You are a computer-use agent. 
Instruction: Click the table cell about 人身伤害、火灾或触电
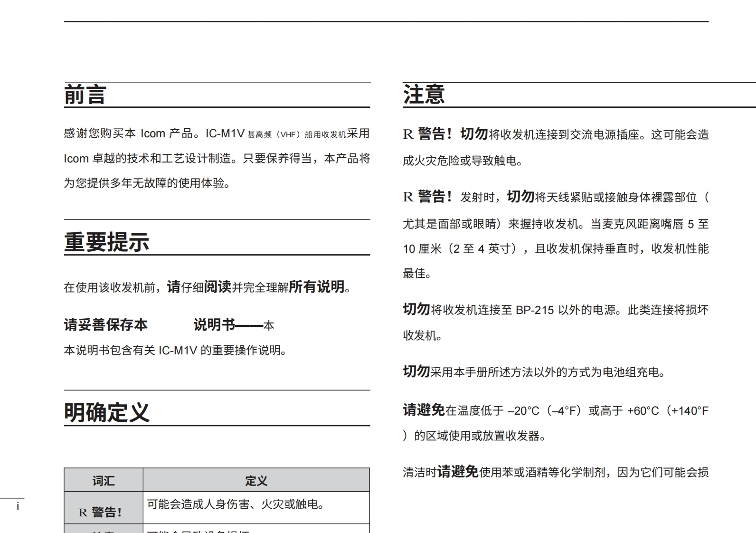(x=236, y=504)
